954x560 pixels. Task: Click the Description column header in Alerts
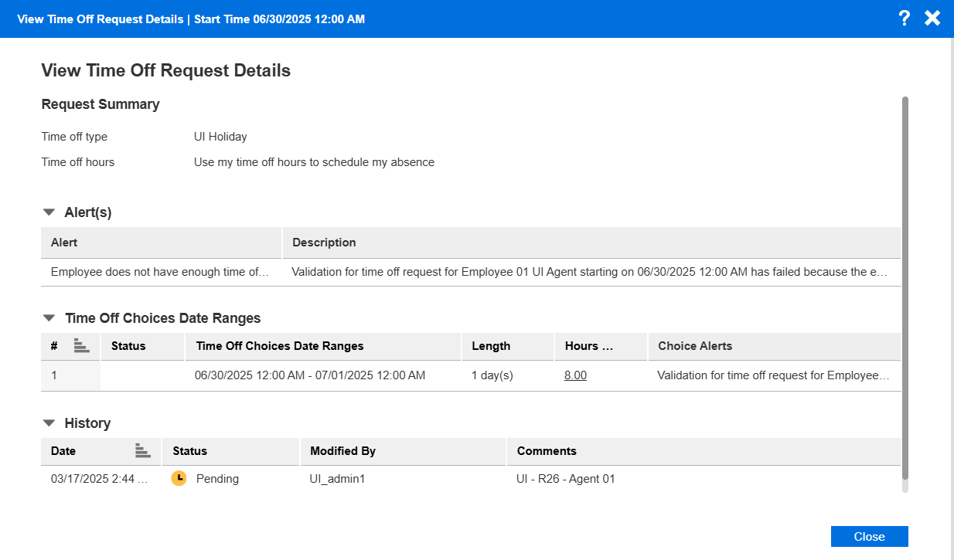(324, 243)
